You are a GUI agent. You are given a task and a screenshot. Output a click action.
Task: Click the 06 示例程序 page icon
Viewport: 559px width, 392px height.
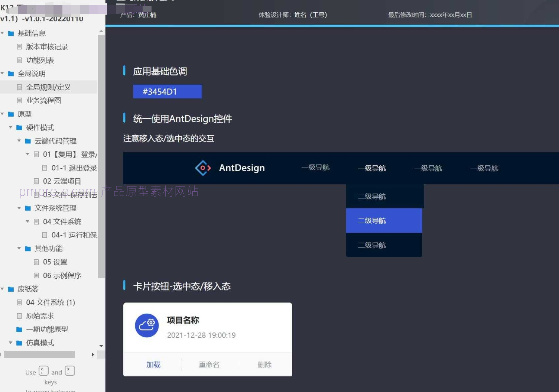point(36,275)
